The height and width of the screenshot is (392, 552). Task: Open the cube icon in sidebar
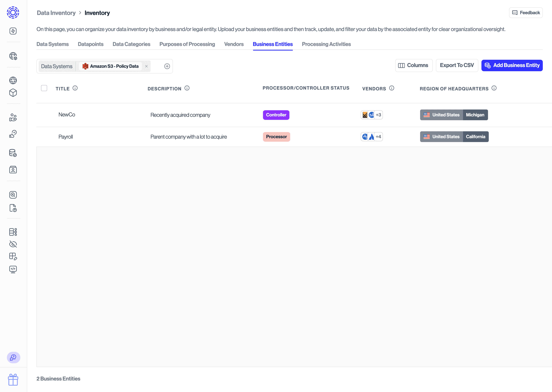click(13, 93)
